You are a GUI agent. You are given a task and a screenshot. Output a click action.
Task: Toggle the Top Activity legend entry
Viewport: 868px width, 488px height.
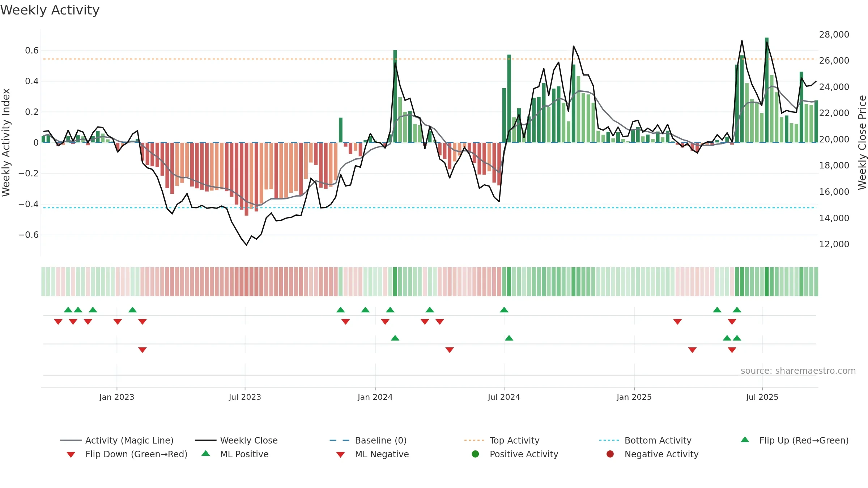[502, 440]
